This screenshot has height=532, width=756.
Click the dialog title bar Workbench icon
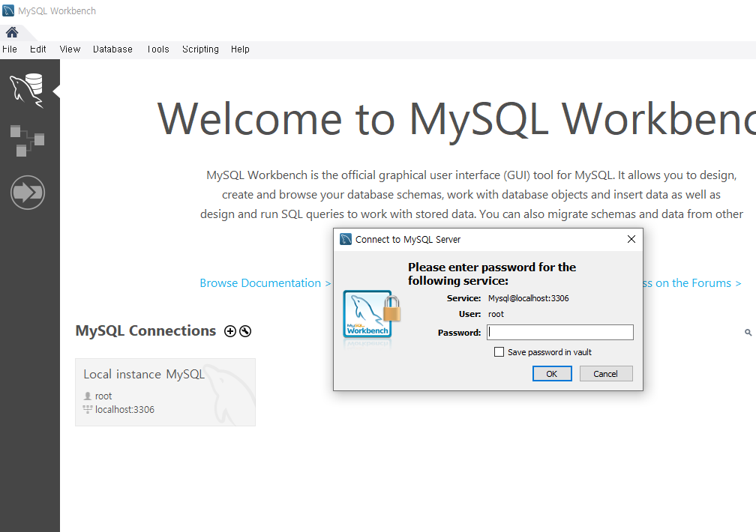(x=346, y=239)
